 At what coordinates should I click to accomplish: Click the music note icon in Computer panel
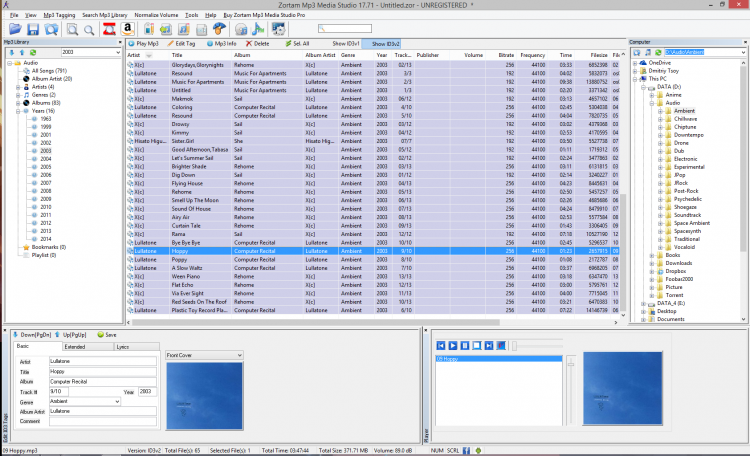pyautogui.click(x=648, y=52)
